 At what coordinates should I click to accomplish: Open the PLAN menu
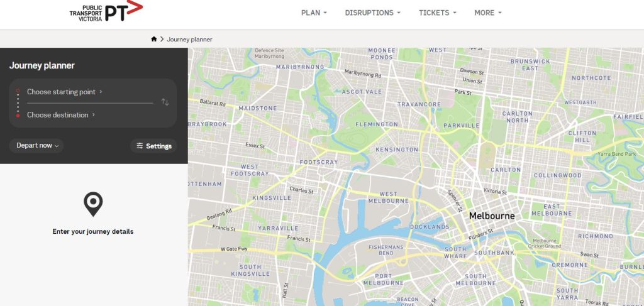pyautogui.click(x=314, y=13)
